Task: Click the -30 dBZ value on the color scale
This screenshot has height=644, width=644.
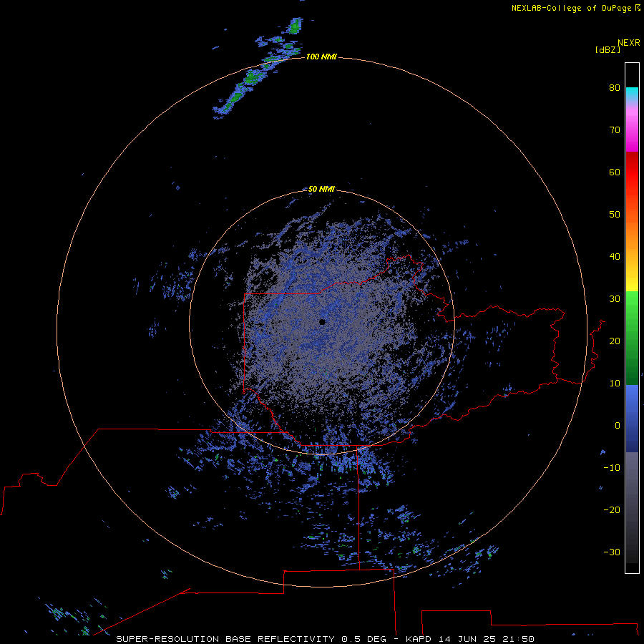Action: click(x=612, y=552)
